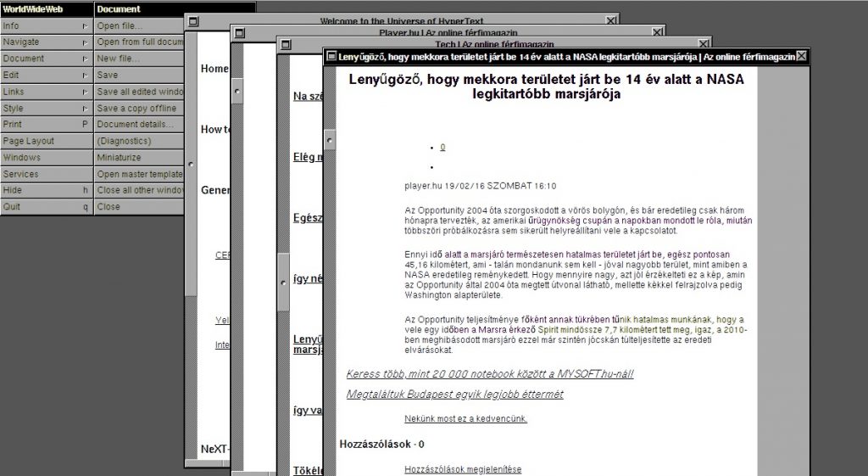Select the Print menu item
The width and height of the screenshot is (868, 476).
[46, 125]
